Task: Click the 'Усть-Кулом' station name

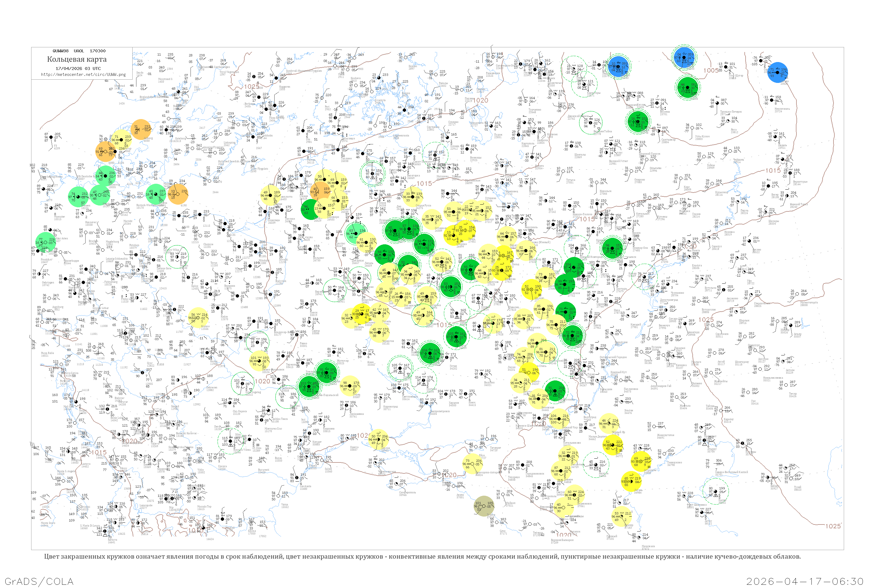Action: point(702,136)
